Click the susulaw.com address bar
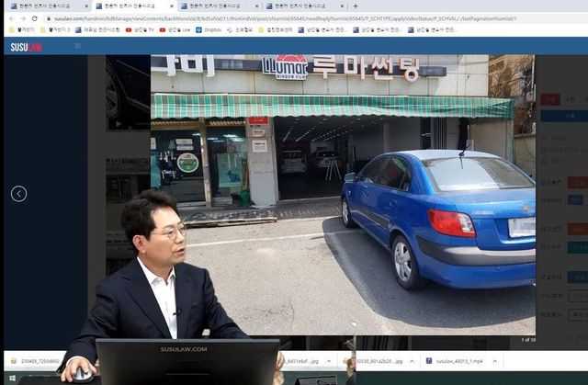This screenshot has width=588, height=385. pos(276,17)
